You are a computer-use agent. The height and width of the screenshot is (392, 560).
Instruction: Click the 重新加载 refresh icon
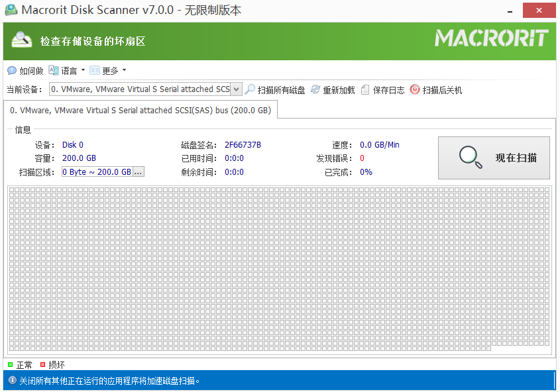coord(315,89)
